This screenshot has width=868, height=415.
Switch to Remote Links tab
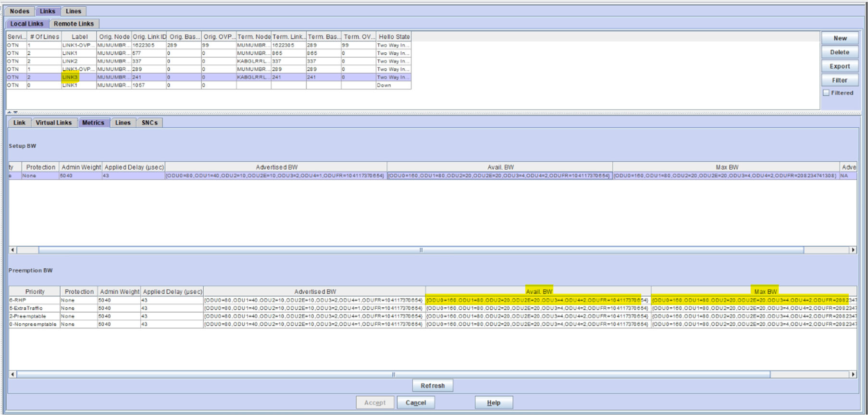[74, 24]
